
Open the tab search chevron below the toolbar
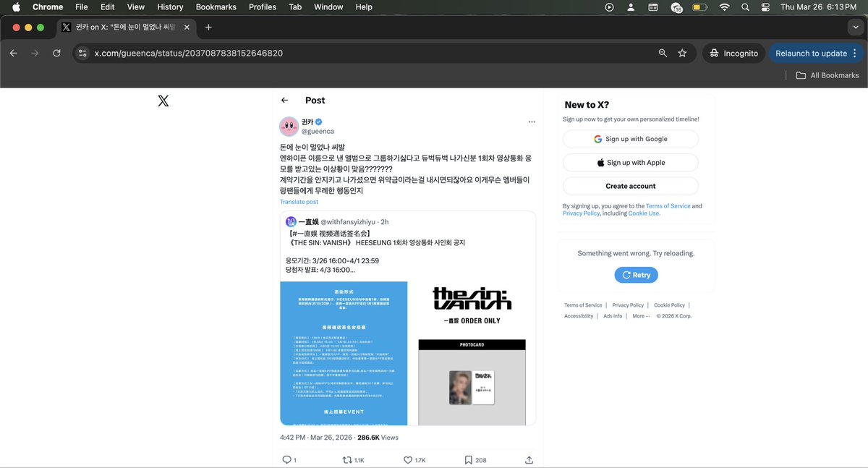[855, 27]
